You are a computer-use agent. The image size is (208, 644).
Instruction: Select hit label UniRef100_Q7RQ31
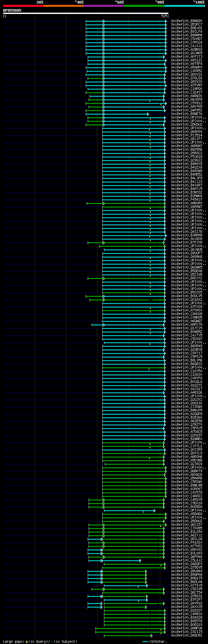(187, 596)
